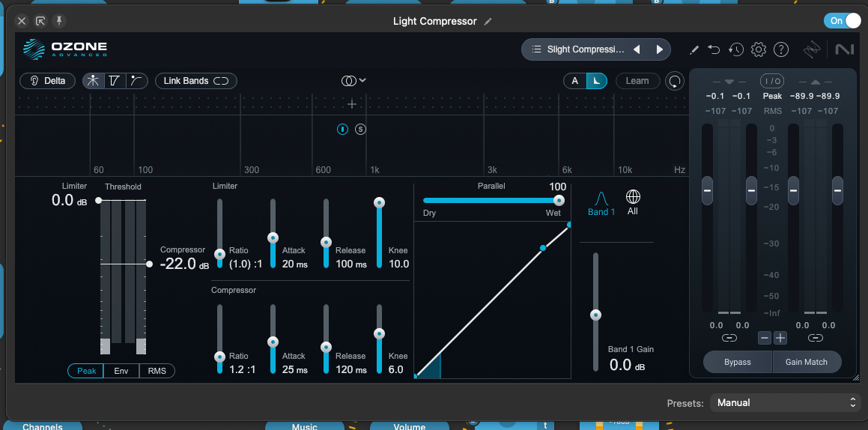Click the iZotope logo icon
The image size is (868, 430).
point(812,50)
